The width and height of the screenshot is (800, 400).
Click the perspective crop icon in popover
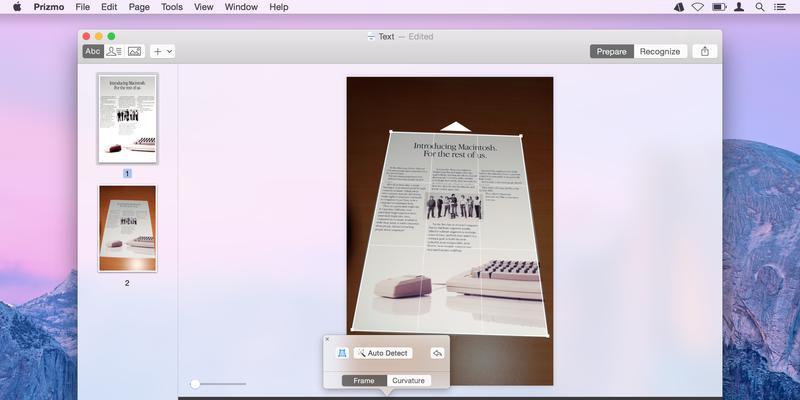click(x=342, y=353)
